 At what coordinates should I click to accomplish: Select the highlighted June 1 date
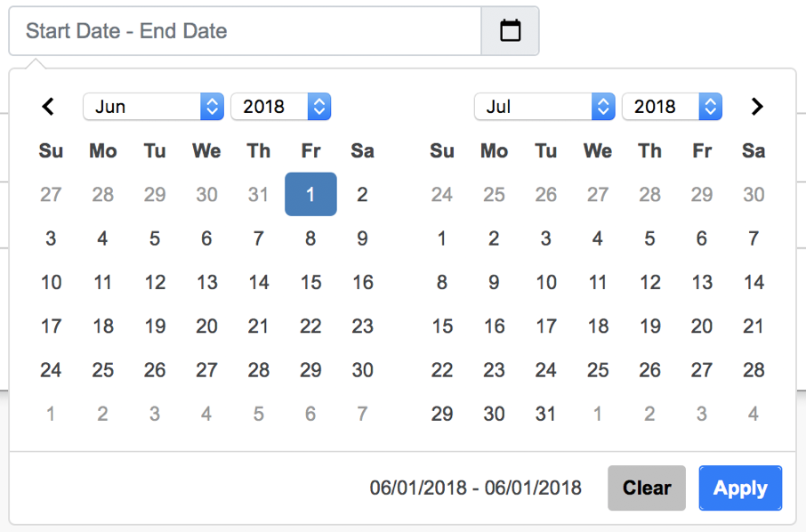pyautogui.click(x=310, y=195)
